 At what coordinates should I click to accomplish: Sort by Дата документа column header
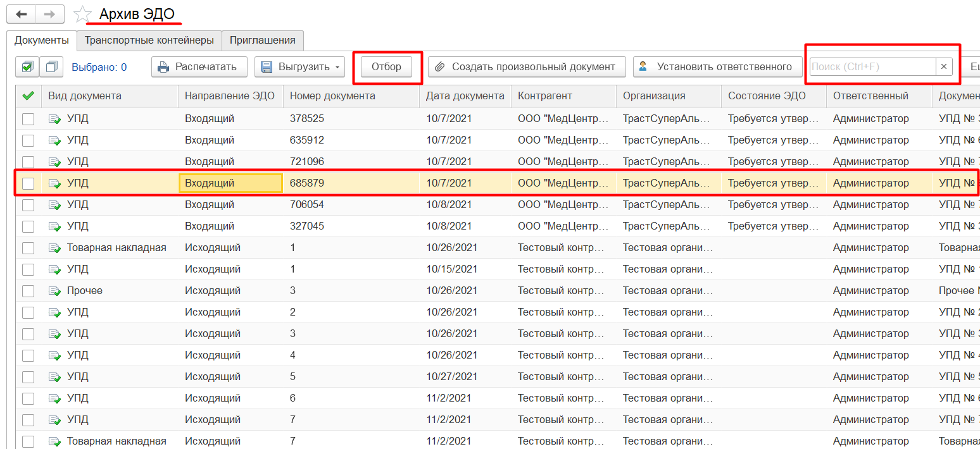(465, 96)
